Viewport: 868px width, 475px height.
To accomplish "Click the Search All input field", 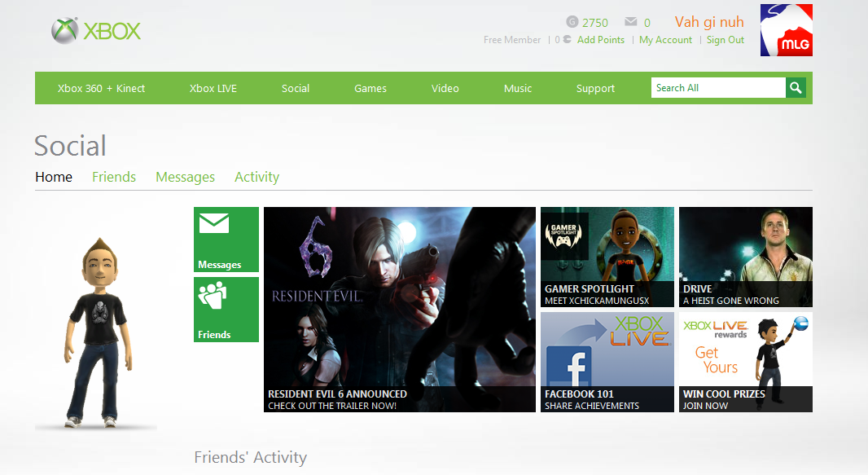I will (x=718, y=87).
